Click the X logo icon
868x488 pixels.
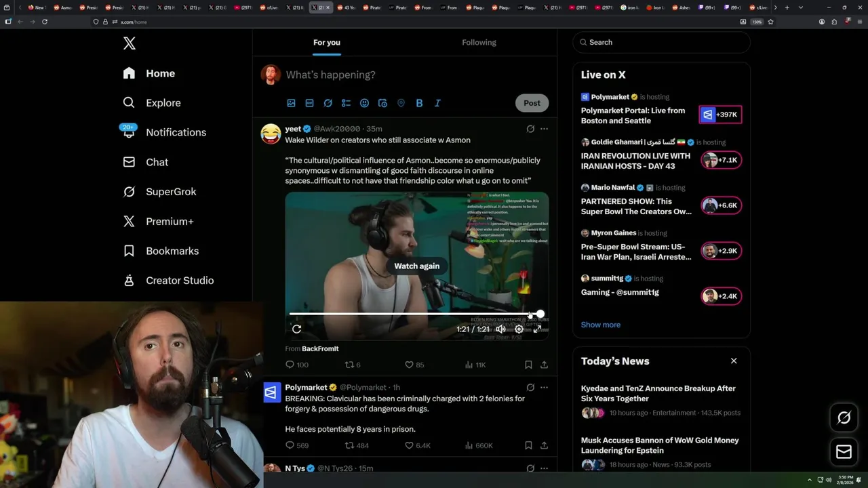click(129, 43)
